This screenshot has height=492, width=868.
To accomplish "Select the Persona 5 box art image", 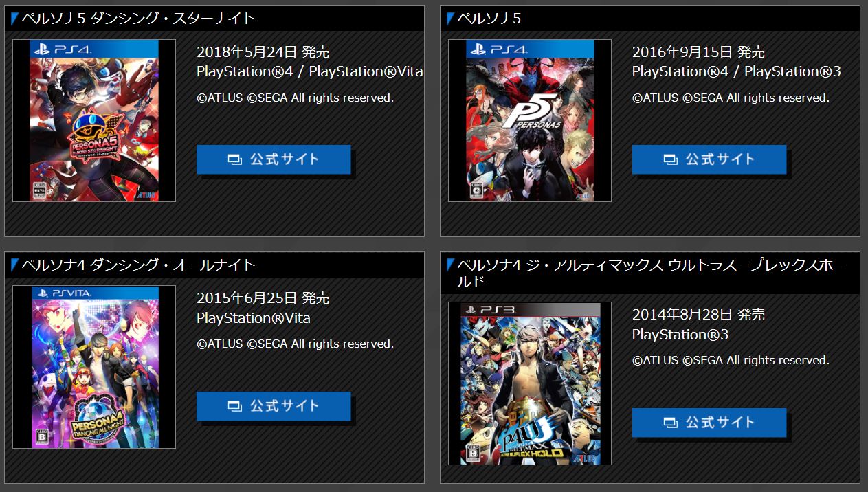I will pos(530,120).
